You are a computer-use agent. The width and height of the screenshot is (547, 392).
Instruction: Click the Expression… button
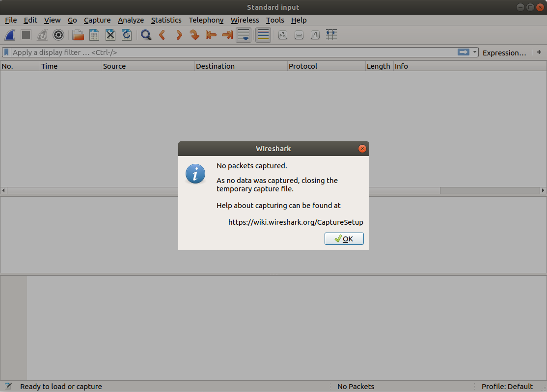point(504,52)
